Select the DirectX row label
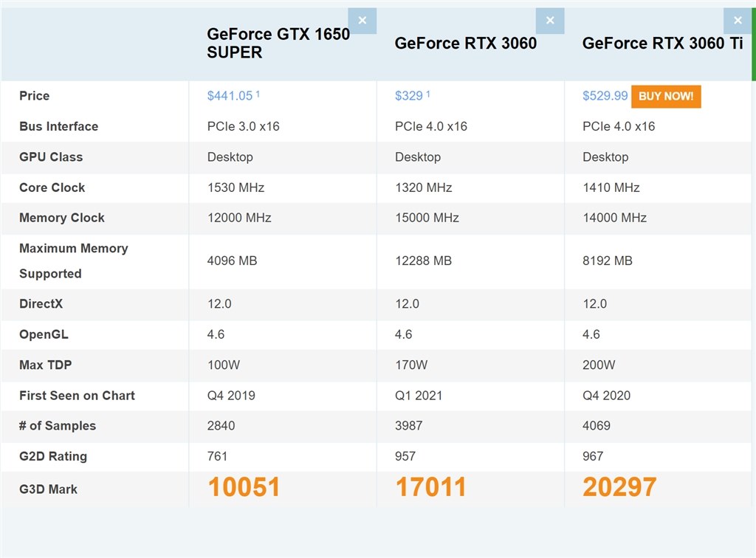The image size is (756, 558). (41, 303)
